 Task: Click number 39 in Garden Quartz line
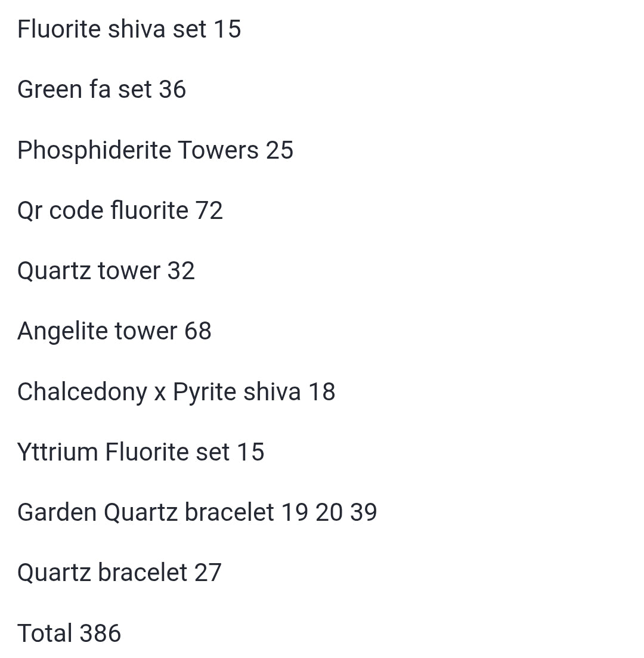coord(364,512)
